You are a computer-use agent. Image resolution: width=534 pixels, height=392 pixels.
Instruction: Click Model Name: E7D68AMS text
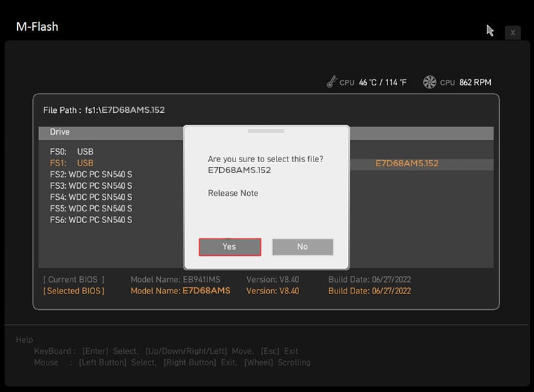tap(181, 291)
